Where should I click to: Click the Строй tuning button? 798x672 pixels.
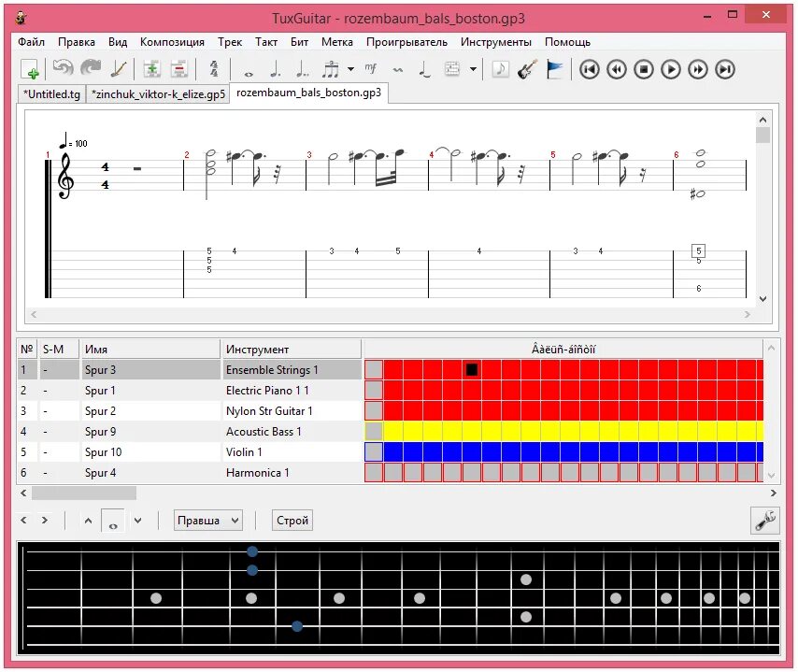(292, 521)
